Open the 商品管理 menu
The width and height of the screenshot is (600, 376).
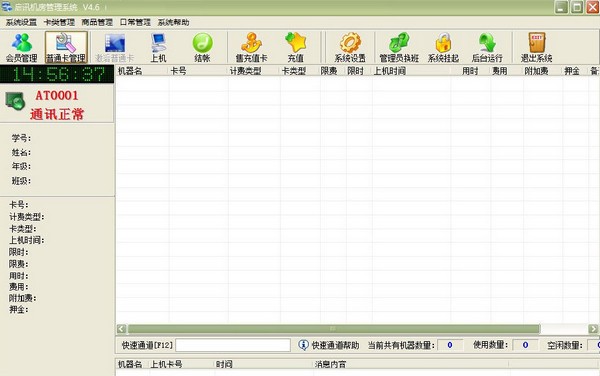point(97,22)
